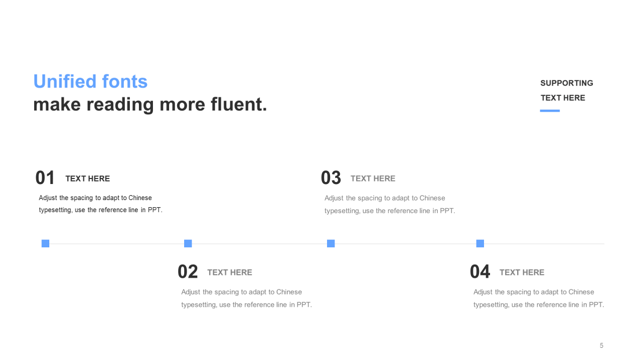This screenshot has height=362, width=644.
Task: Click the blue square marker under 01
Action: click(x=45, y=243)
